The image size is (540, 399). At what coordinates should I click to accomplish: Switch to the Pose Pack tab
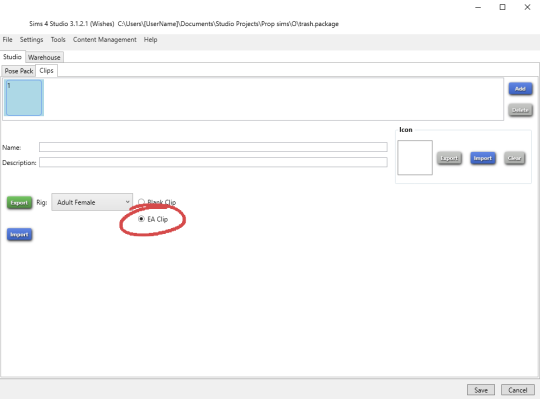[x=19, y=71]
